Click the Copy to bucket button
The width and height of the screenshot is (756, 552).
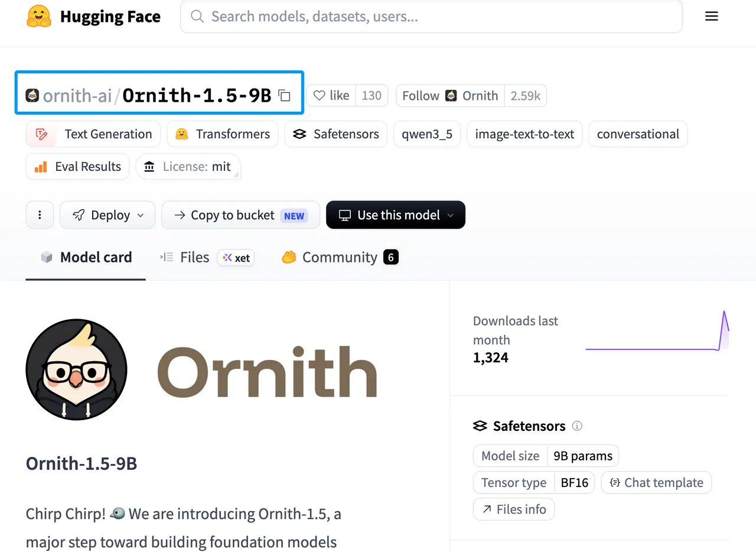click(241, 215)
